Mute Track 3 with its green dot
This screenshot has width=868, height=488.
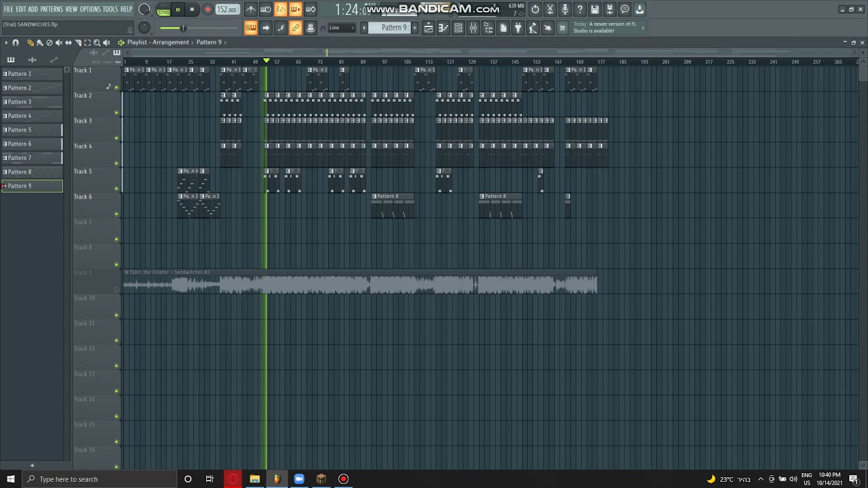[x=117, y=138]
